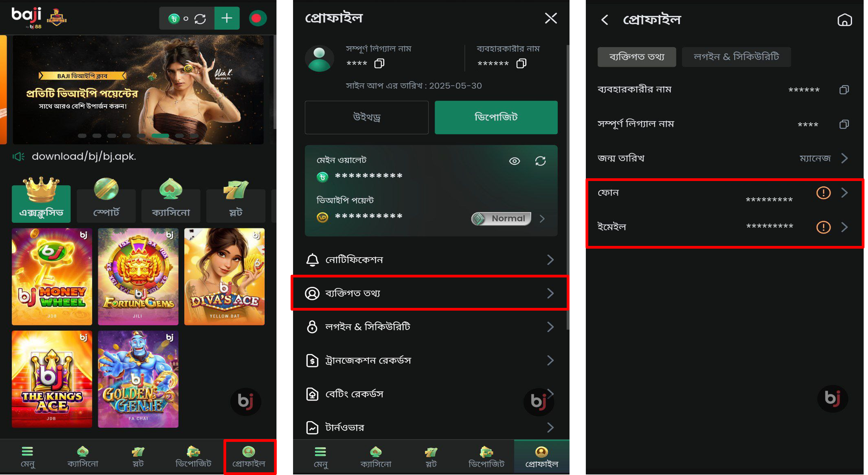This screenshot has height=475, width=868.
Task: Expand the জন্ম তারিখ ম্যানেজ chevron
Action: pos(844,158)
